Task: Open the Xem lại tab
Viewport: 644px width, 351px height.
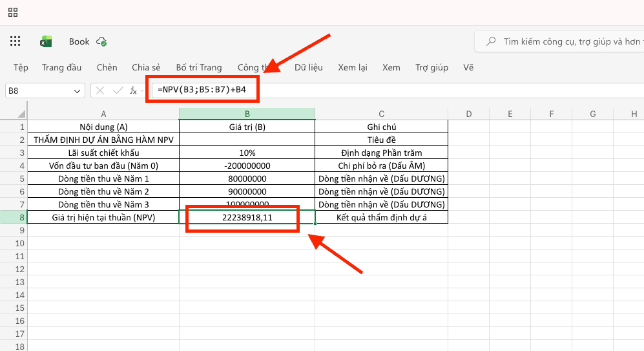Action: pos(353,67)
